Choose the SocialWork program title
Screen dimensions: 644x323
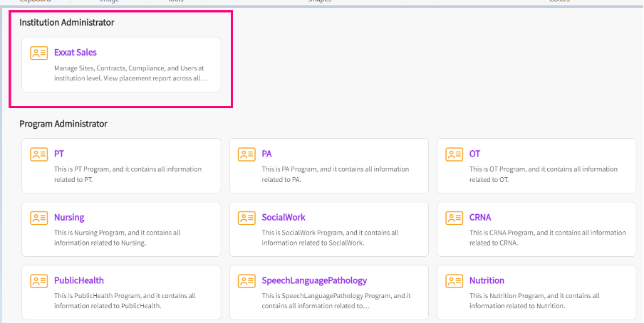(x=284, y=217)
